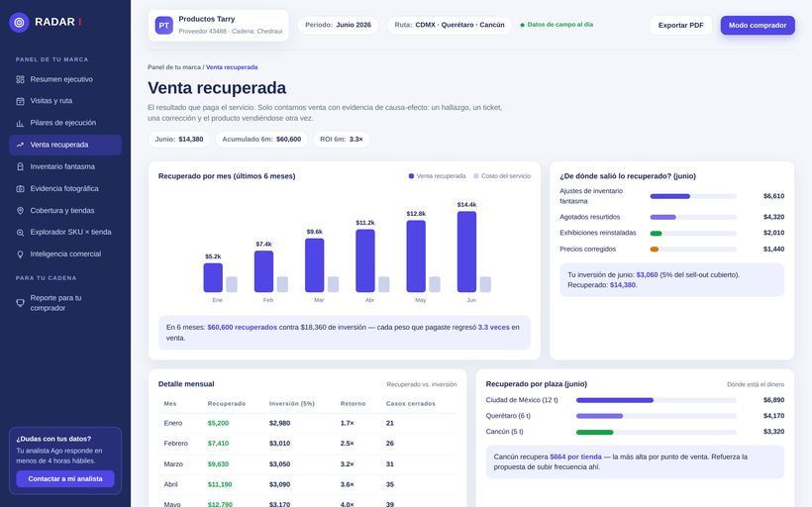Click the Mar $9.6k bar
The height and width of the screenshot is (507, 812).
point(314,265)
